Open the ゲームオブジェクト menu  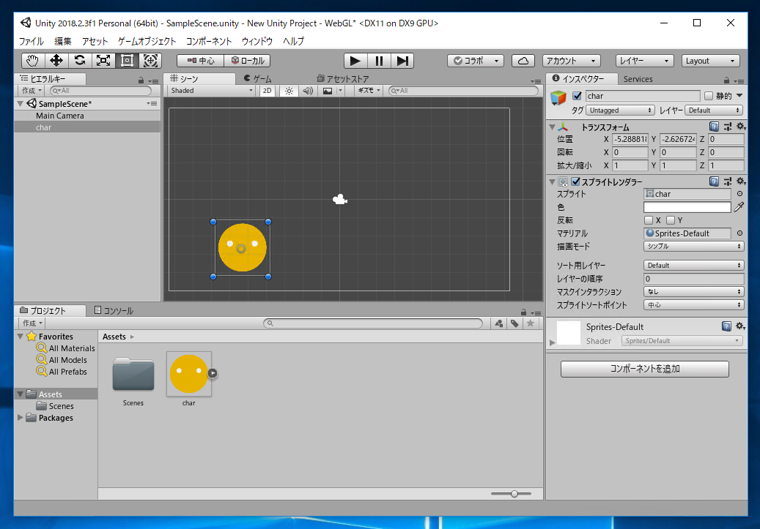(x=147, y=41)
